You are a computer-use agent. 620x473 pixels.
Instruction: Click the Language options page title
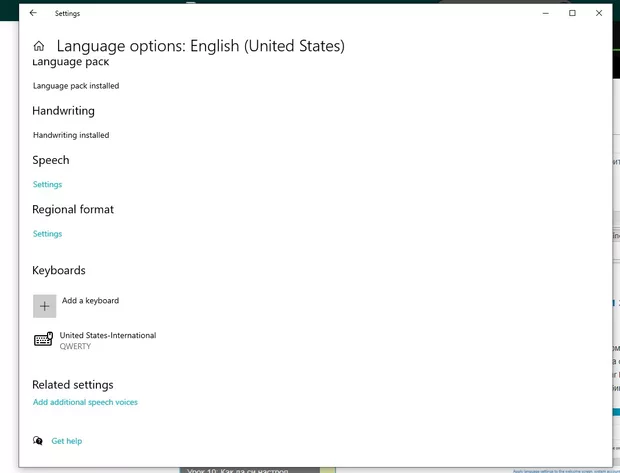[200, 46]
